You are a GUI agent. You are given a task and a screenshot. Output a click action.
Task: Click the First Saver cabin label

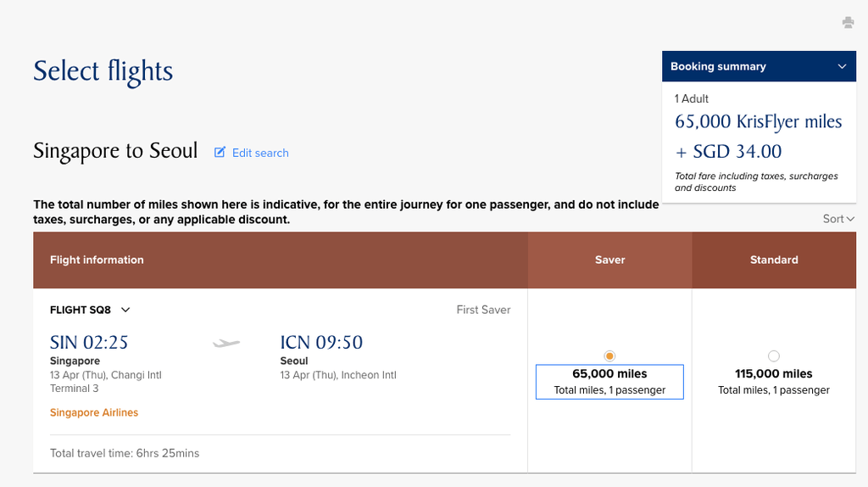click(x=483, y=310)
